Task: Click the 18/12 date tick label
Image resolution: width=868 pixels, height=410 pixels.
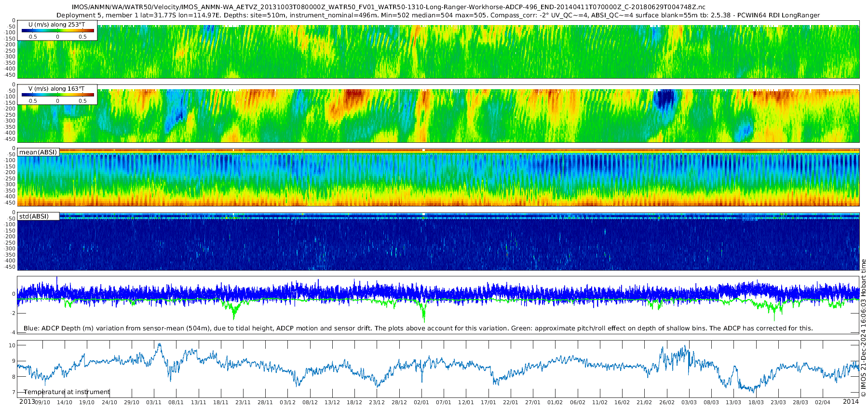Action: click(x=354, y=402)
